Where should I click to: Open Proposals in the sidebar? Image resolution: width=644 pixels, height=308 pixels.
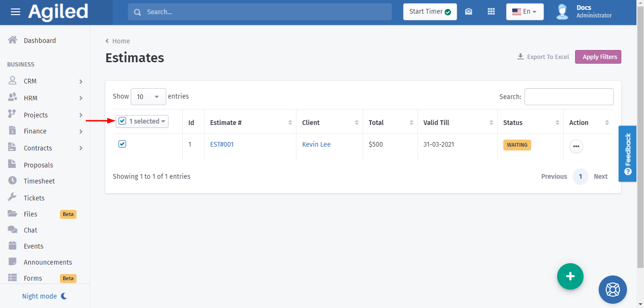38,165
